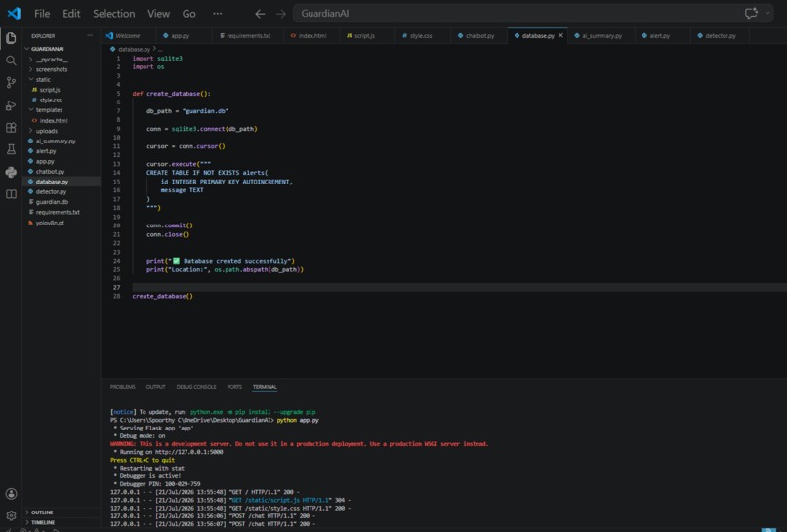The width and height of the screenshot is (787, 532).
Task: Show the Debug Console panel tab
Action: 196,387
